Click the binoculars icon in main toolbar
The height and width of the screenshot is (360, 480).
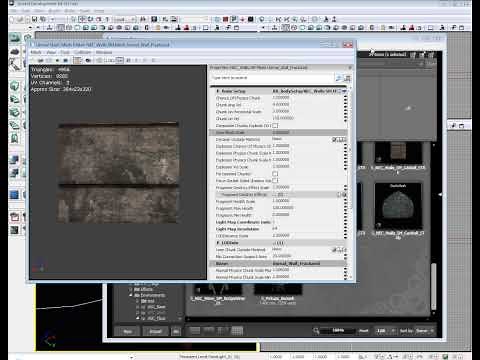143,20
